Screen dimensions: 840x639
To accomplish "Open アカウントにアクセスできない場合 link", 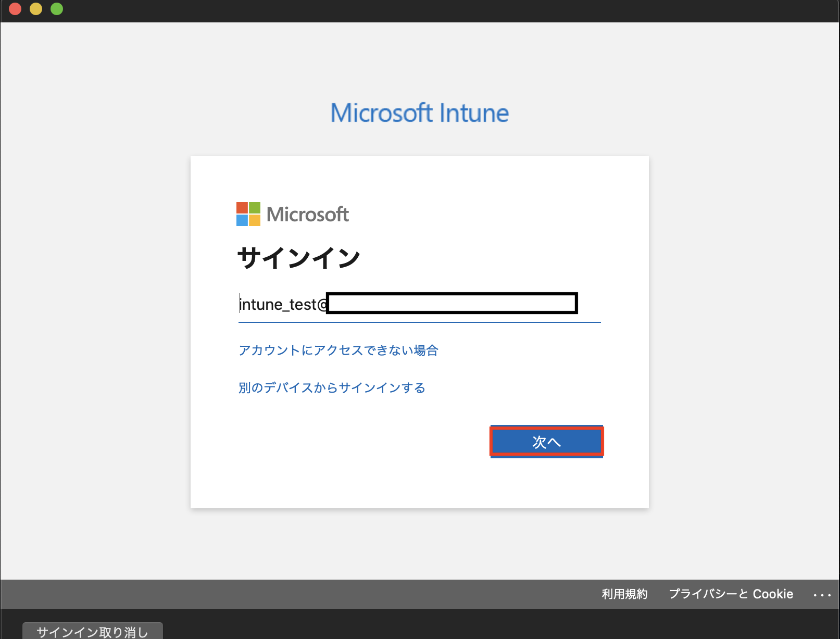I will [338, 350].
